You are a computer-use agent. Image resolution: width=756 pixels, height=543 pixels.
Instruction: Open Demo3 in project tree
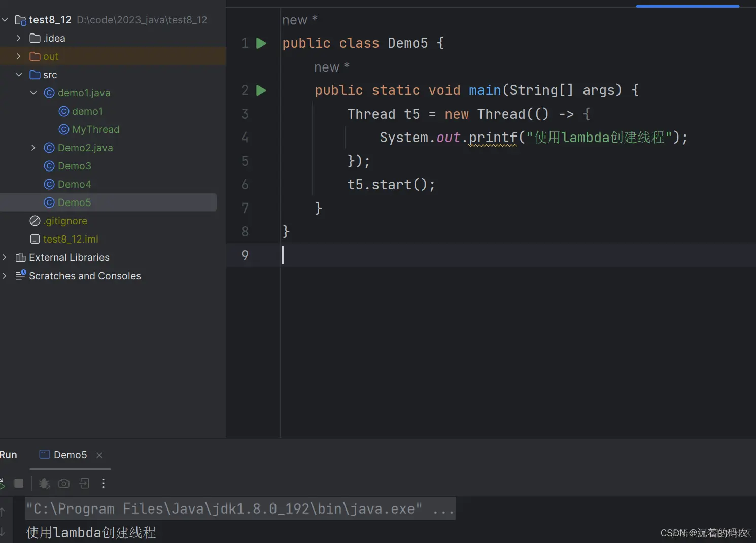point(75,166)
